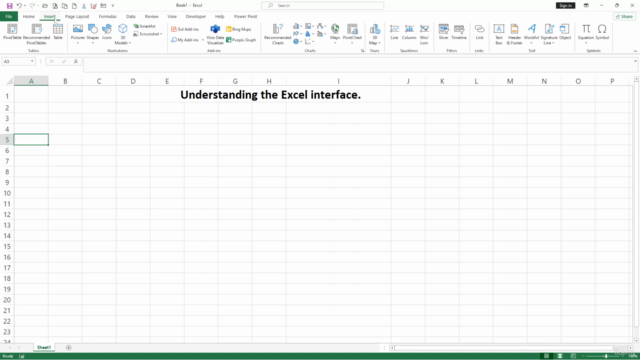Switch to the Page Layout tab
Screen dimensions: 640x360
pos(77,16)
